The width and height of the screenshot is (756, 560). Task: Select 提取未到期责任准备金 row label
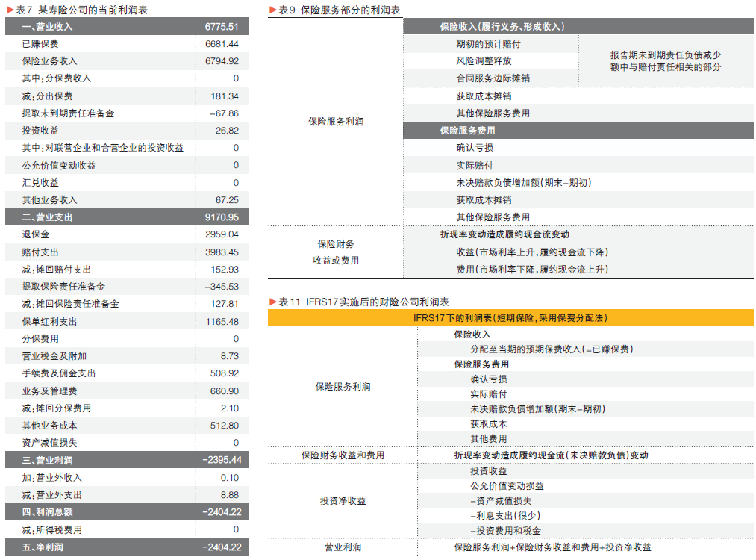click(68, 113)
